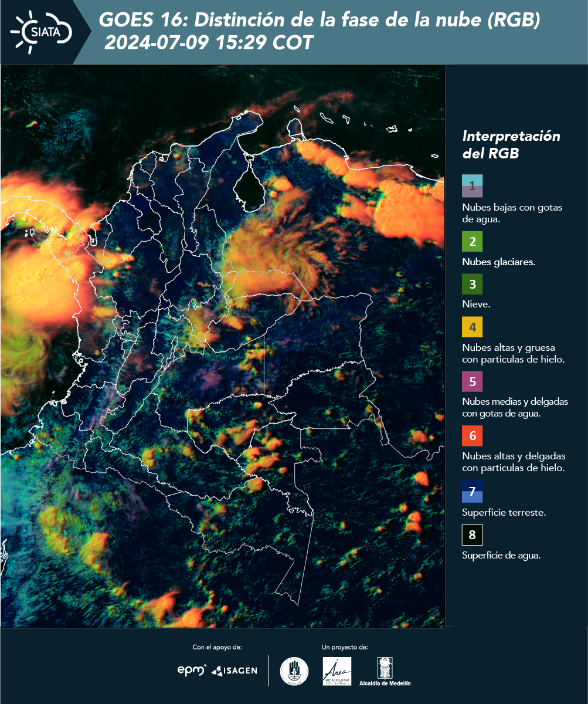Select the black swatch numbered 8
Image resolution: width=588 pixels, height=704 pixels.
click(472, 534)
